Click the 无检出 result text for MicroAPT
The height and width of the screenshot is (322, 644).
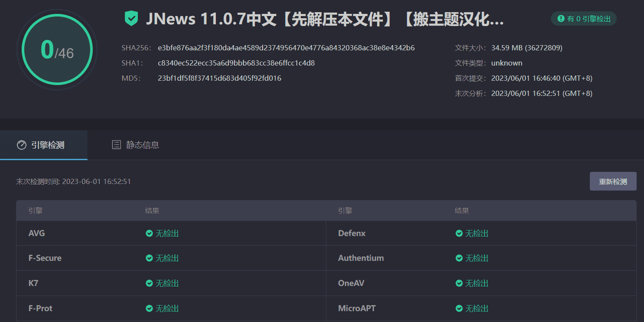(477, 309)
